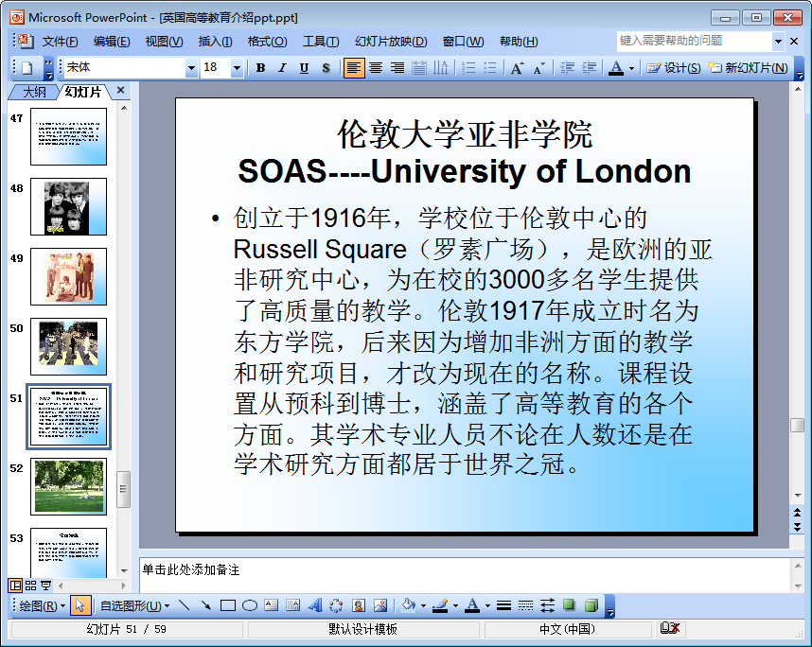Image resolution: width=812 pixels, height=647 pixels.
Task: Open the 格式(O) menu
Action: (x=267, y=42)
